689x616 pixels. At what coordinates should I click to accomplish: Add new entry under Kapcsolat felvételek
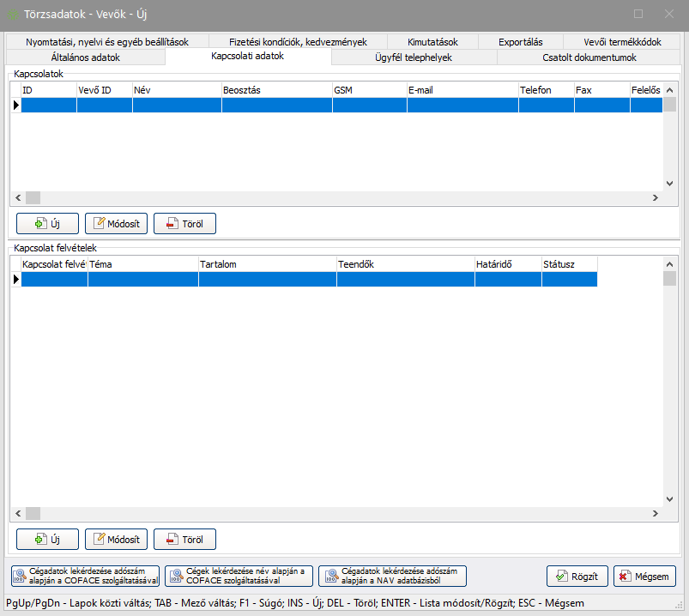click(x=47, y=539)
